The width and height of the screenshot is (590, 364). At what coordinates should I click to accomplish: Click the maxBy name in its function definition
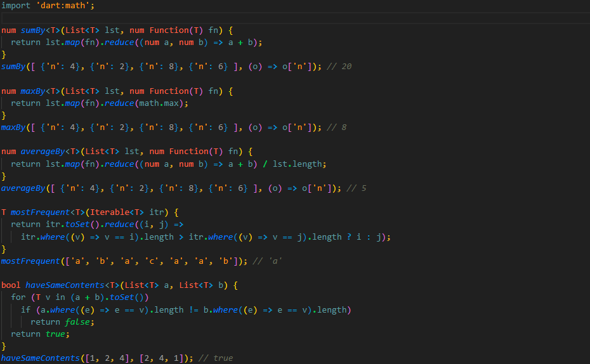[x=33, y=91]
